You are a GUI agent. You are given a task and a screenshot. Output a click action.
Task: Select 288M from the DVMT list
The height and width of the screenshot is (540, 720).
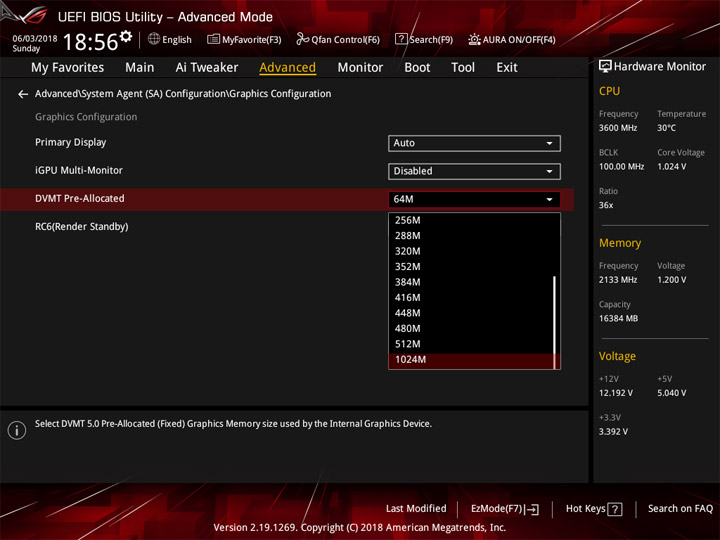pos(471,236)
